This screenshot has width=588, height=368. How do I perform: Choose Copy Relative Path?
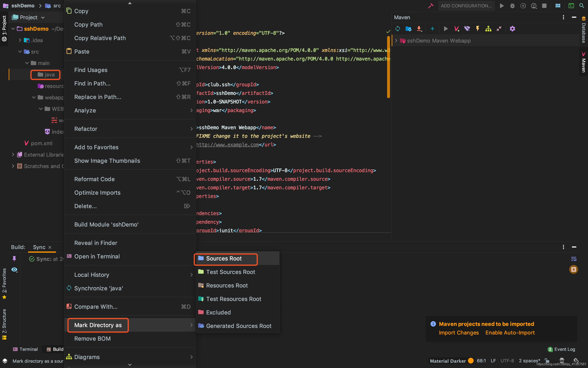tap(130, 38)
